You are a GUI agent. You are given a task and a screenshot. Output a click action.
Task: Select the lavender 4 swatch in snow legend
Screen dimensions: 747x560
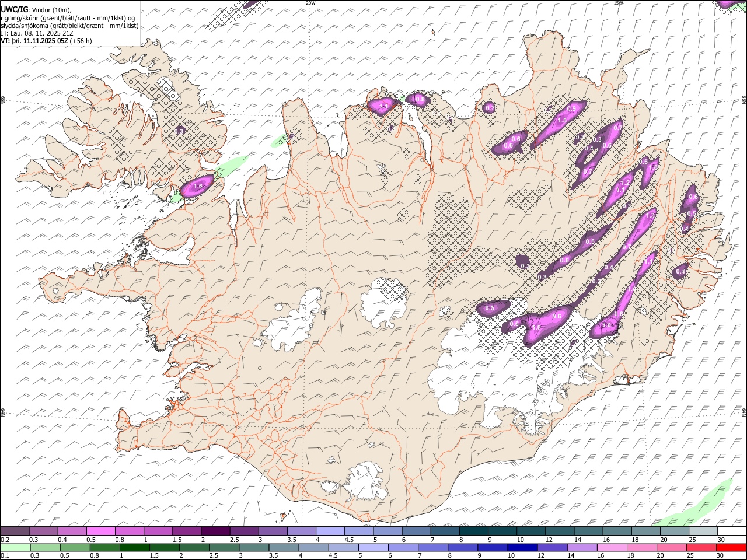[330, 531]
